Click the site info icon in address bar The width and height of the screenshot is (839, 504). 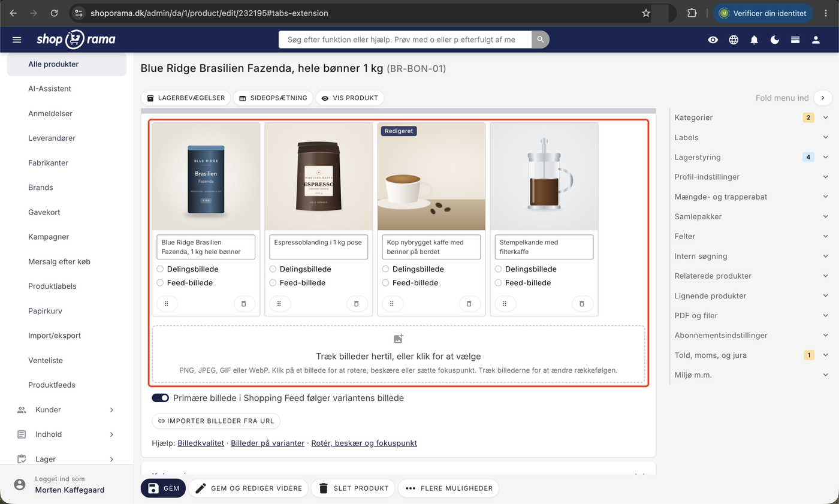tap(79, 13)
